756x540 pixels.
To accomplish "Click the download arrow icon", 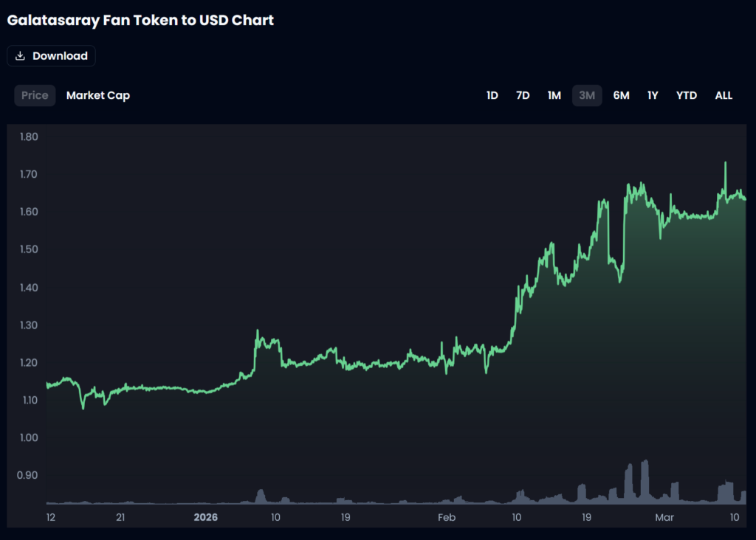I will click(21, 56).
